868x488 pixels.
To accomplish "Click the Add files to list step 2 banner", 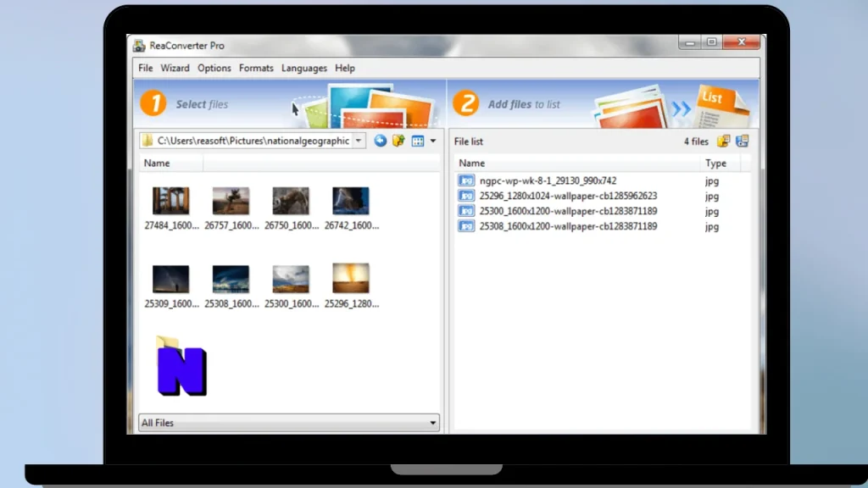I will coord(603,104).
